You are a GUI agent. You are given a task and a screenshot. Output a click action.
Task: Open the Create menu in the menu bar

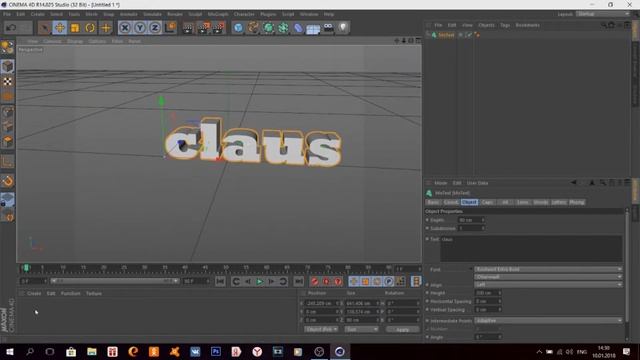point(38,14)
